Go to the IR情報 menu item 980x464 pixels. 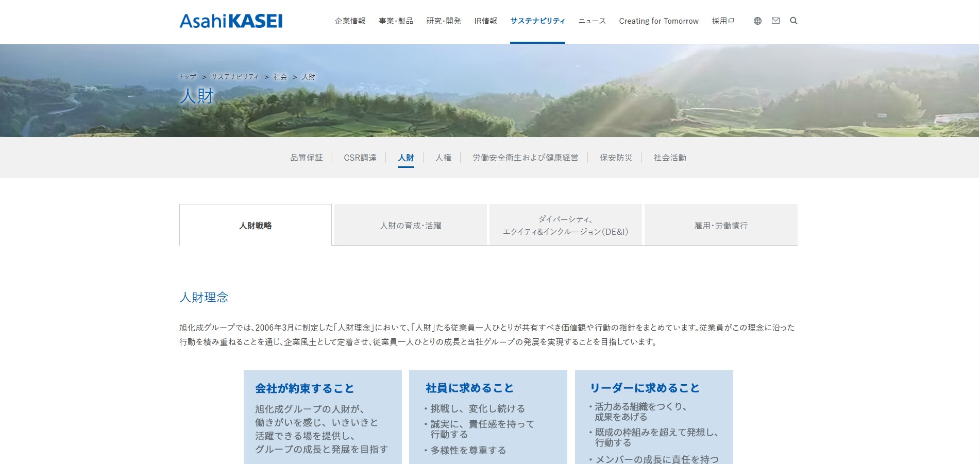485,21
